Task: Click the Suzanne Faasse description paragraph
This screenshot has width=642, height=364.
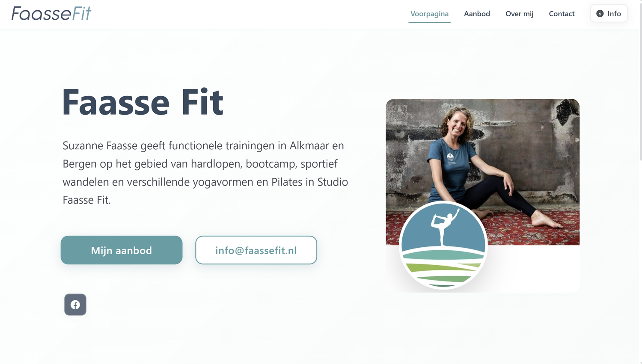Action: coord(205,172)
